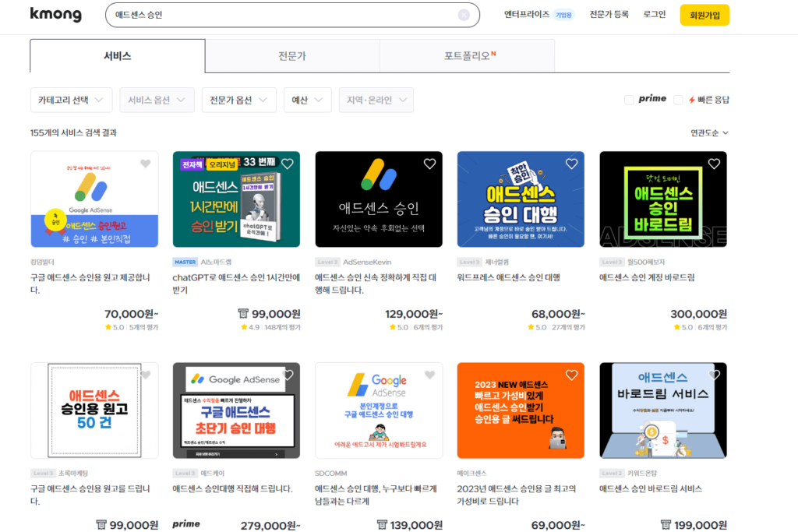Click the kmong logo
The width and height of the screenshot is (798, 532).
pyautogui.click(x=56, y=14)
